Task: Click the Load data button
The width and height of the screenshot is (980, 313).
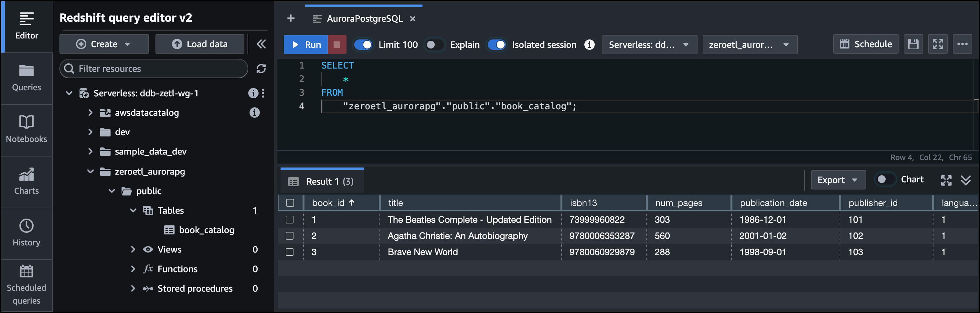Action: coord(200,44)
